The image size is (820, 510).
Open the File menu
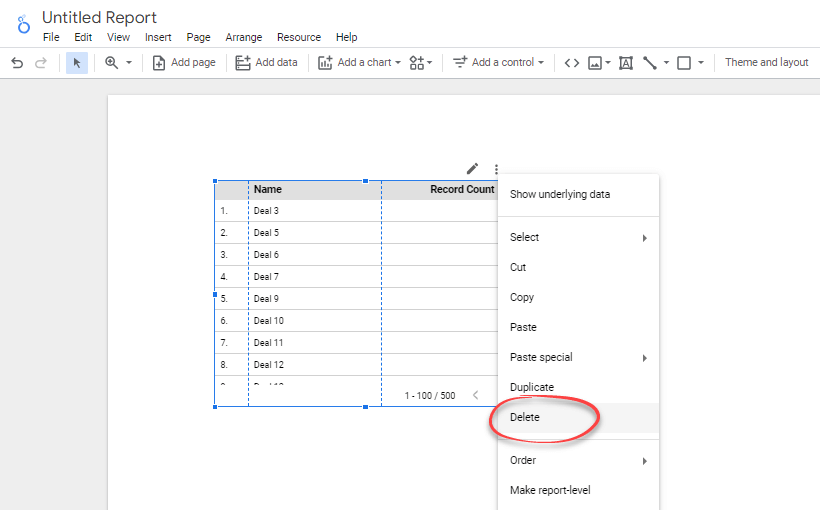(51, 37)
